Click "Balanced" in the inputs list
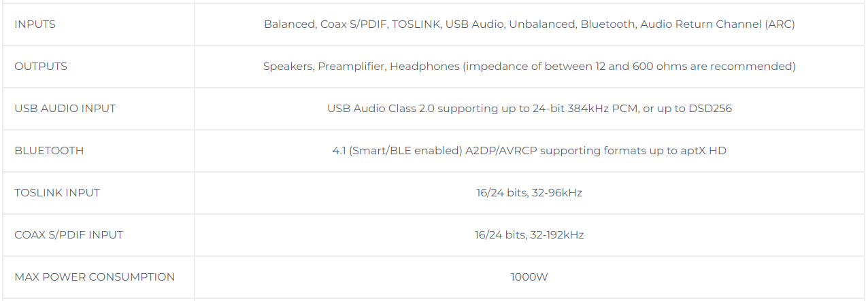The width and height of the screenshot is (868, 301). tap(288, 24)
